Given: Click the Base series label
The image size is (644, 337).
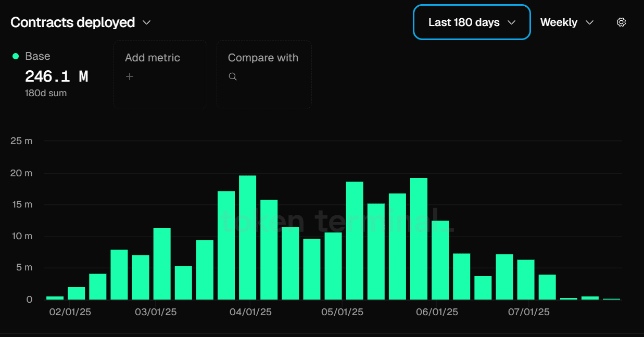Looking at the screenshot, I should 37,56.
